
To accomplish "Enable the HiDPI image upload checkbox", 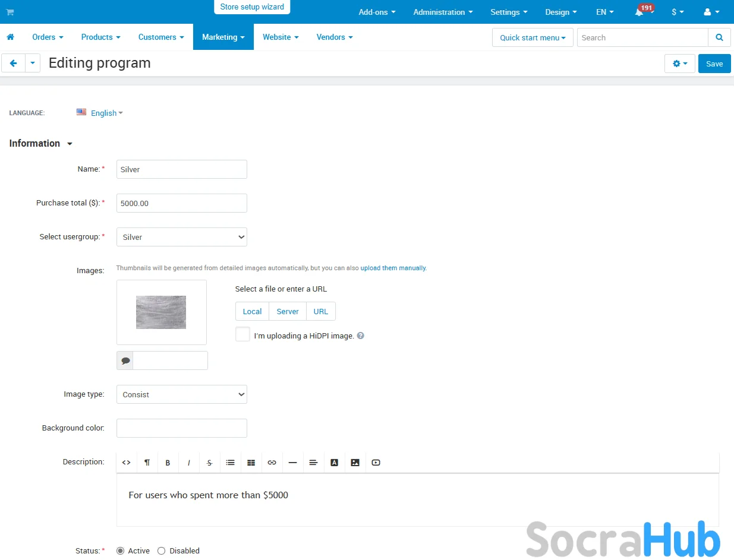I will [242, 334].
